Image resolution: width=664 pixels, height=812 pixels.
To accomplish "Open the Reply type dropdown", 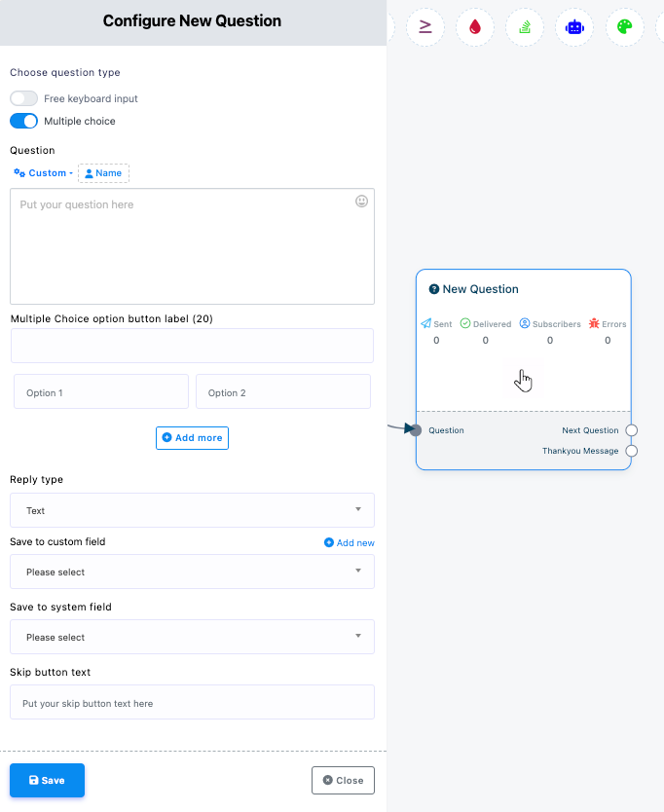I will tap(192, 510).
